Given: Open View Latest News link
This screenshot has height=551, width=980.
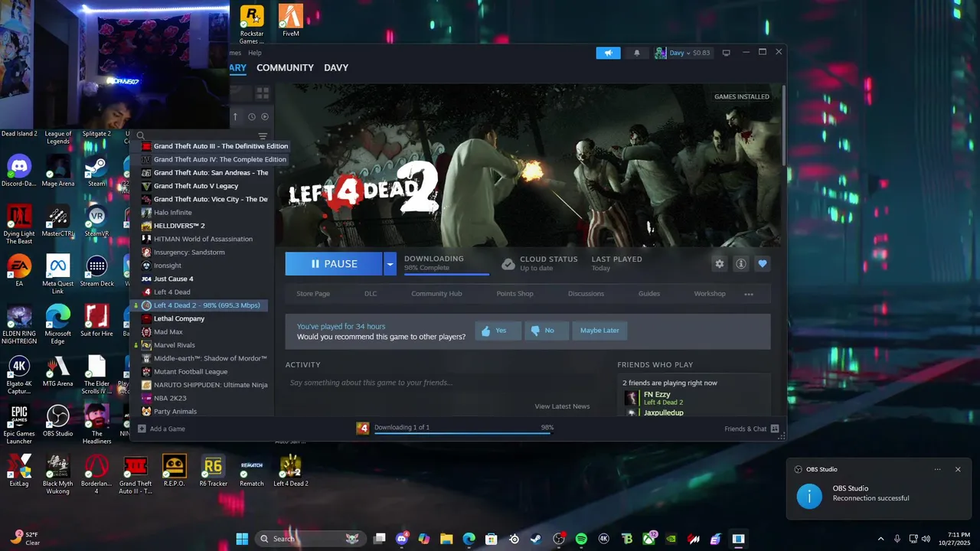Looking at the screenshot, I should click(x=562, y=406).
